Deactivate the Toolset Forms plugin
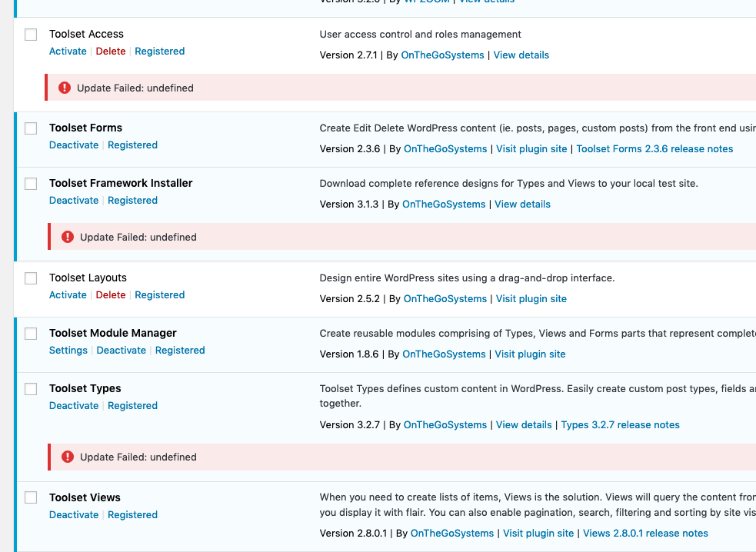Screen dimensions: 756x552 coord(74,145)
